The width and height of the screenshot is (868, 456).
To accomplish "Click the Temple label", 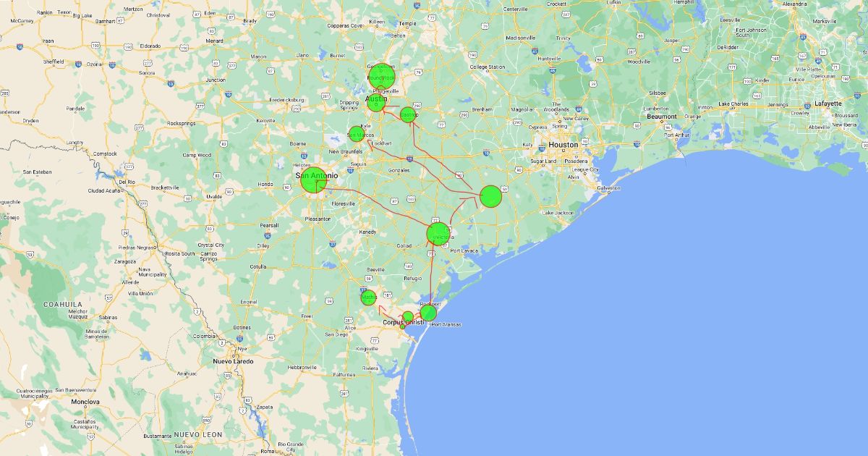I will [x=408, y=23].
